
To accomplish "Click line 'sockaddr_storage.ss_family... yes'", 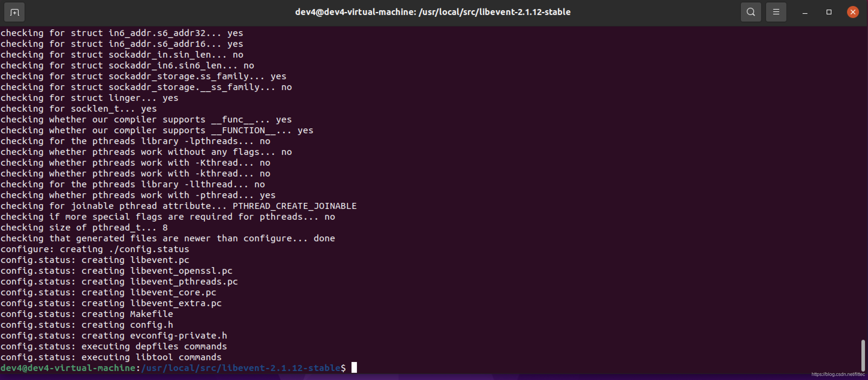I will click(143, 77).
